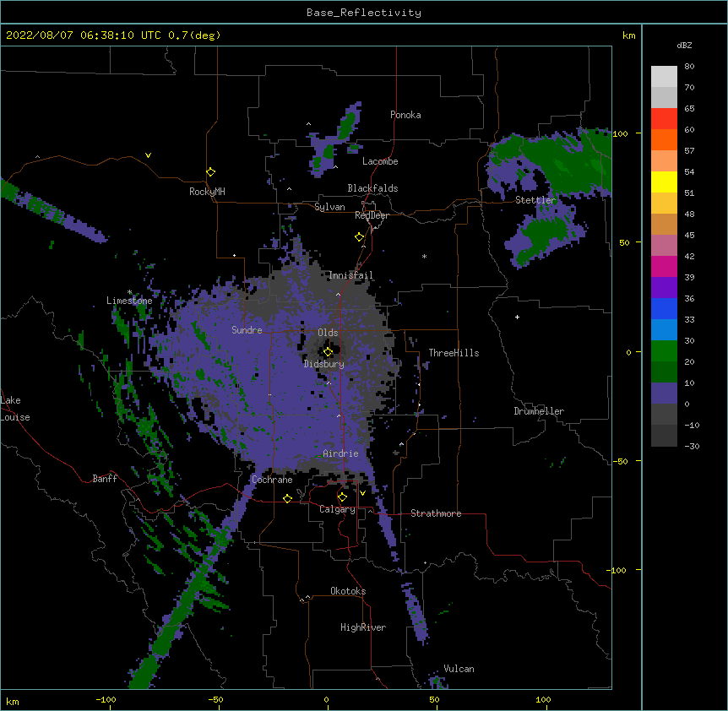Select radar-site diamond between Olds and Didsbury
Screen dimensions: 728x711
(328, 352)
